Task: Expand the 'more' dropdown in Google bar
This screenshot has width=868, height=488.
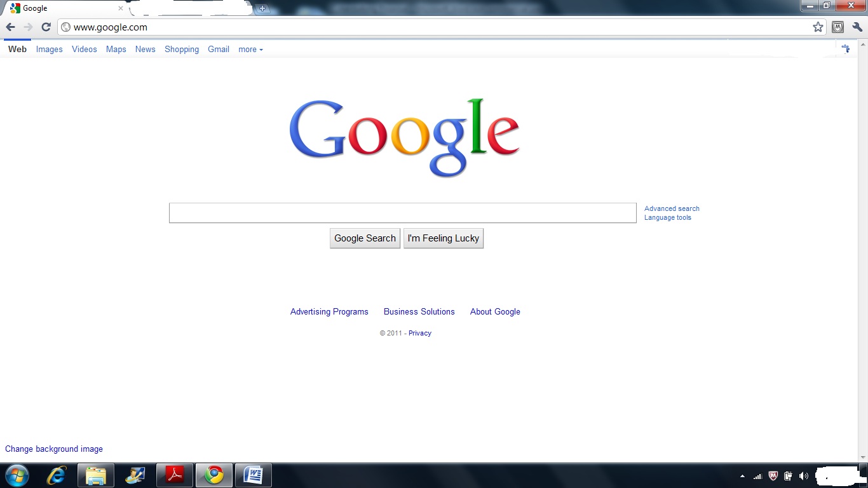Action: (x=250, y=49)
